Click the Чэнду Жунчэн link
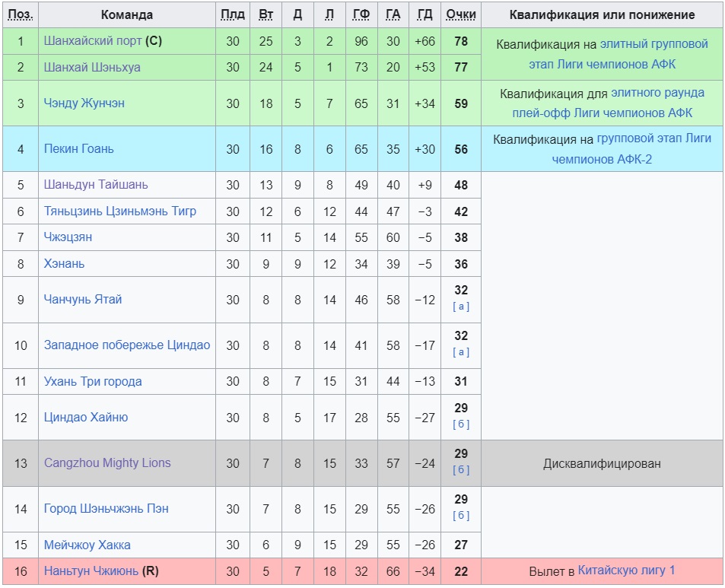Image resolution: width=725 pixels, height=588 pixels. tap(84, 103)
